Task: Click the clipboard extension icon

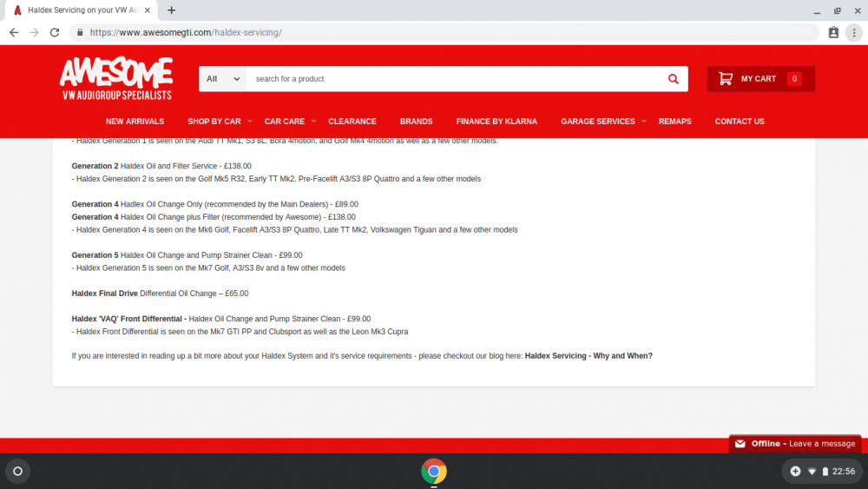Action: 833,33
